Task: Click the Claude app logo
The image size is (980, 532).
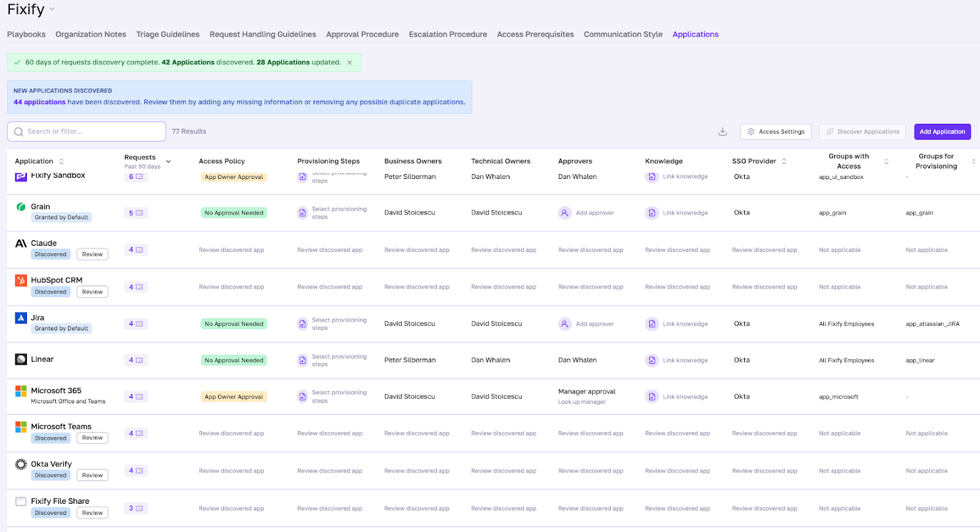Action: click(21, 243)
